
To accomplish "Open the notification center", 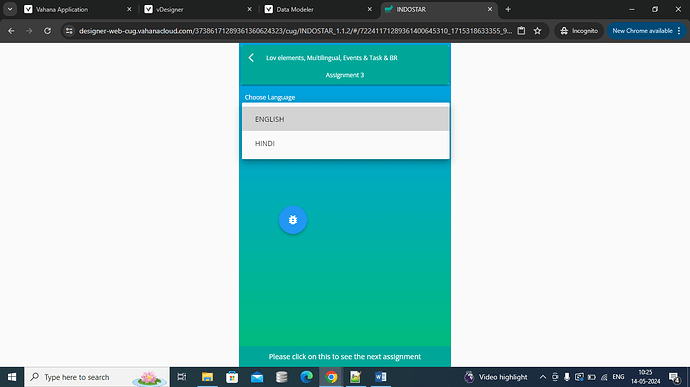I will coord(674,377).
